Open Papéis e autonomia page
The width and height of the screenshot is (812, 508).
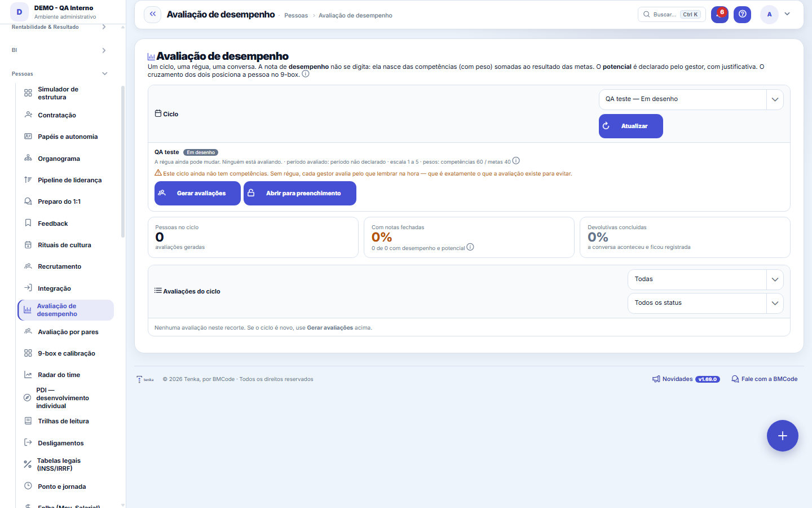click(66, 137)
